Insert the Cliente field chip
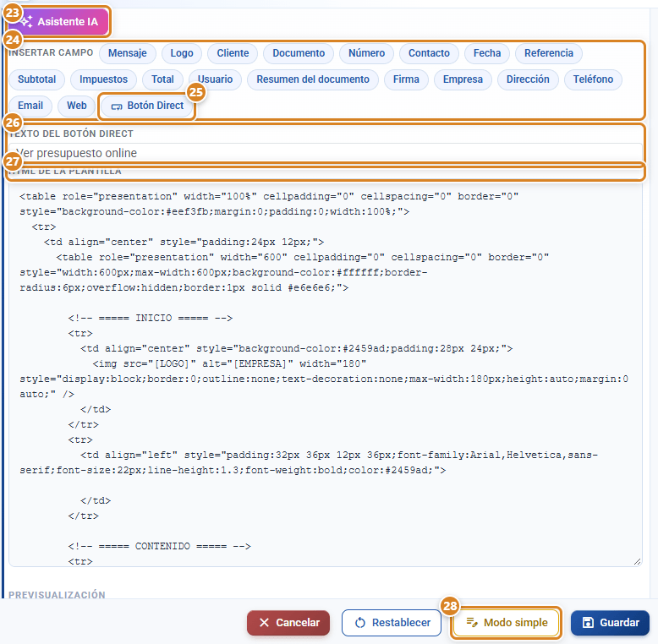 (x=233, y=53)
